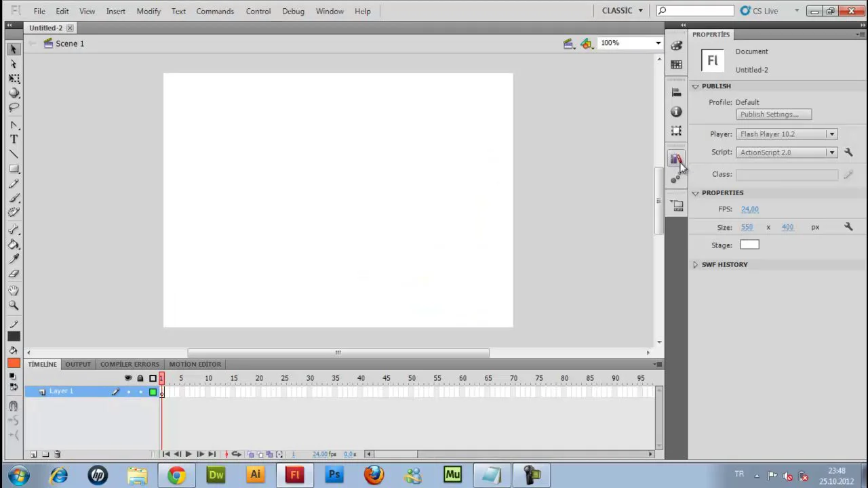
Task: Click the Play button in timeline
Action: click(189, 454)
